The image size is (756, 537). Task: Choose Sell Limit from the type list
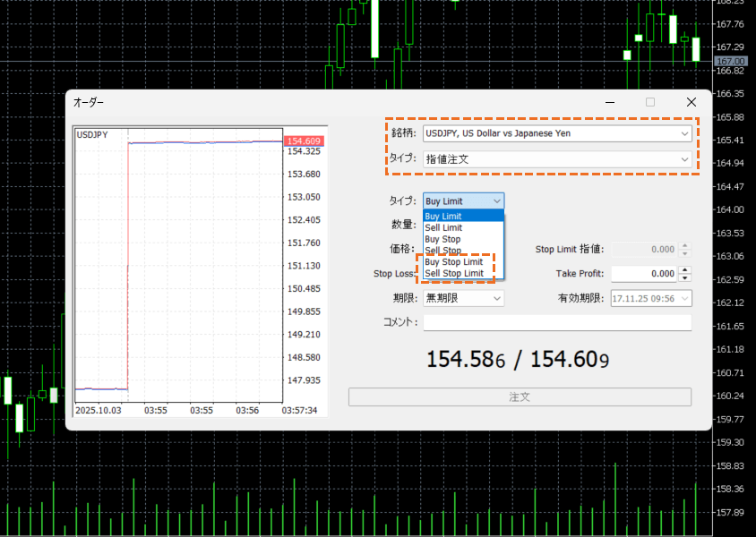(463, 228)
